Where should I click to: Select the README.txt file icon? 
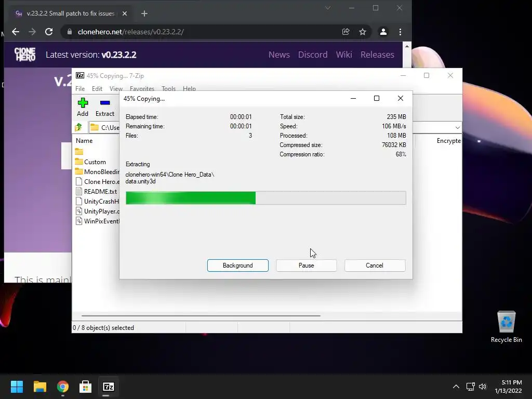(79, 191)
